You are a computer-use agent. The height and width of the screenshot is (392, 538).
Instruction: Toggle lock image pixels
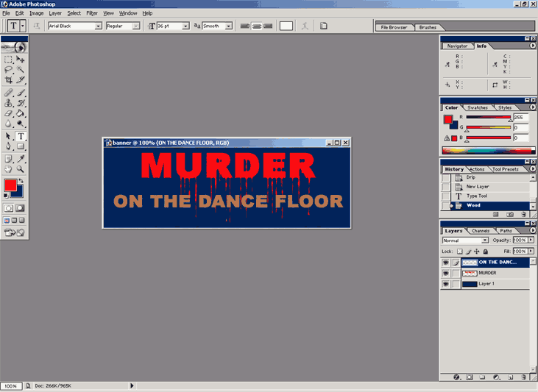point(468,252)
